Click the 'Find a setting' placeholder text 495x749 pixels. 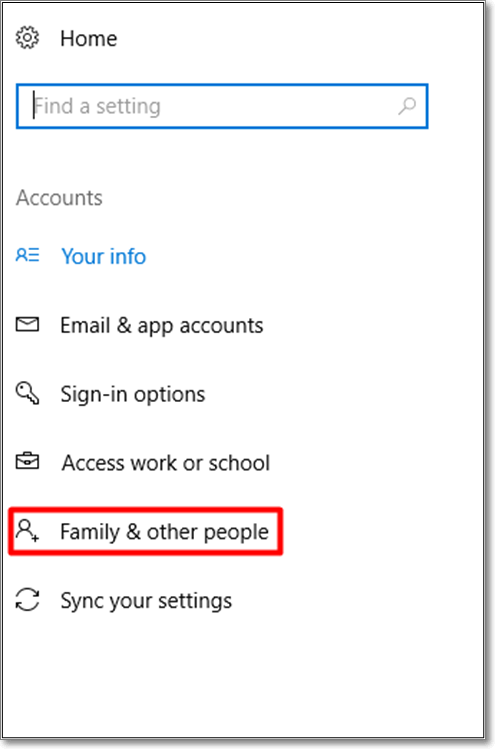coord(97,106)
